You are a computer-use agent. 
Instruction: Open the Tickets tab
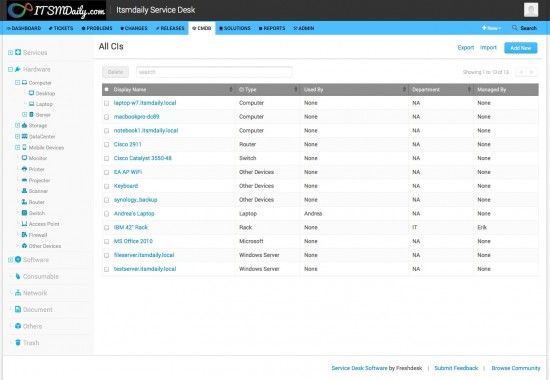tap(61, 28)
